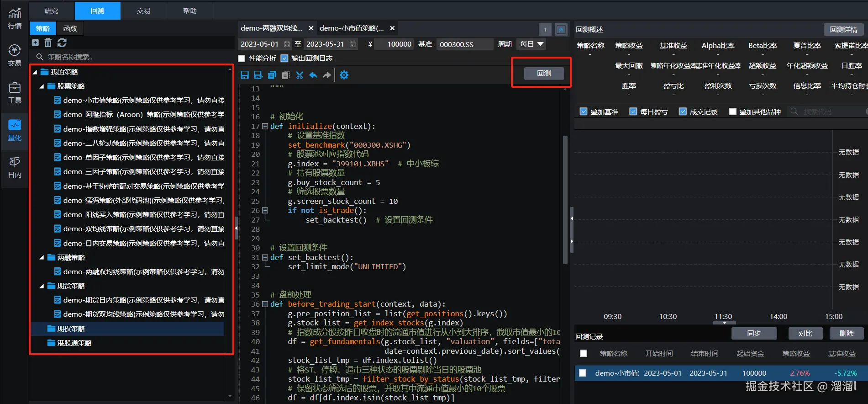Open the 周期 每日 dropdown

pyautogui.click(x=532, y=44)
